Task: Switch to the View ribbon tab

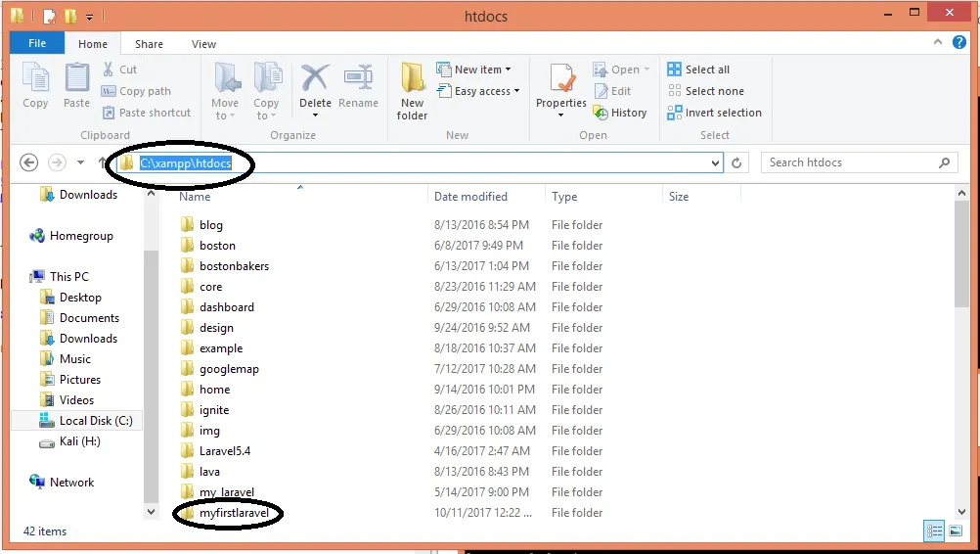Action: coord(203,44)
